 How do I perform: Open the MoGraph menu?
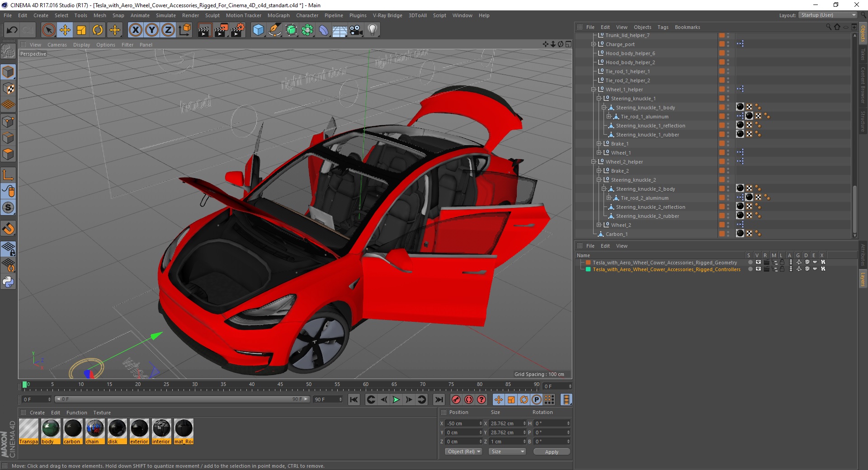pyautogui.click(x=278, y=15)
